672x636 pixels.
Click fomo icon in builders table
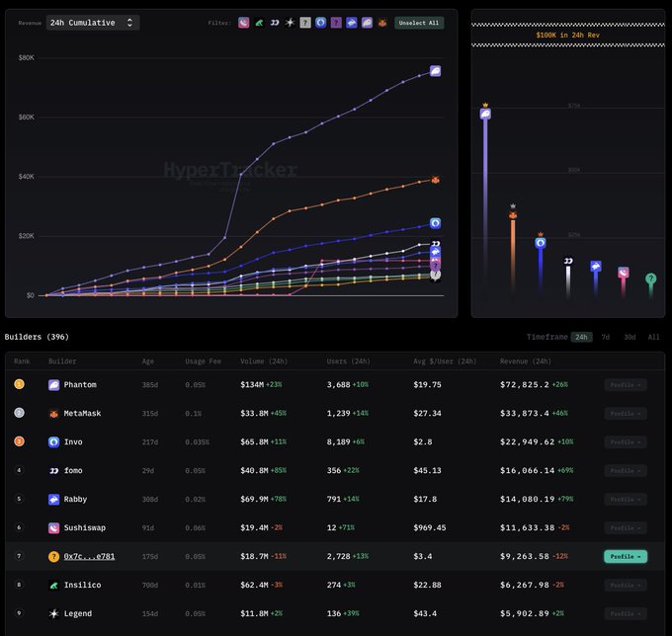53,471
